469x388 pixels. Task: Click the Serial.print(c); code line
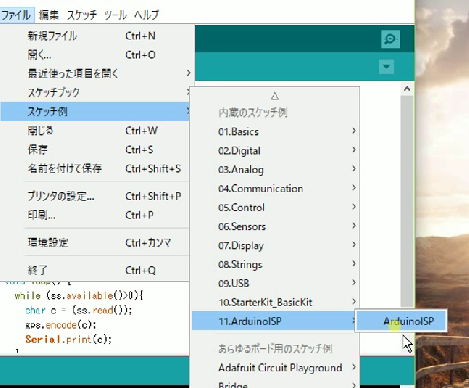68,339
